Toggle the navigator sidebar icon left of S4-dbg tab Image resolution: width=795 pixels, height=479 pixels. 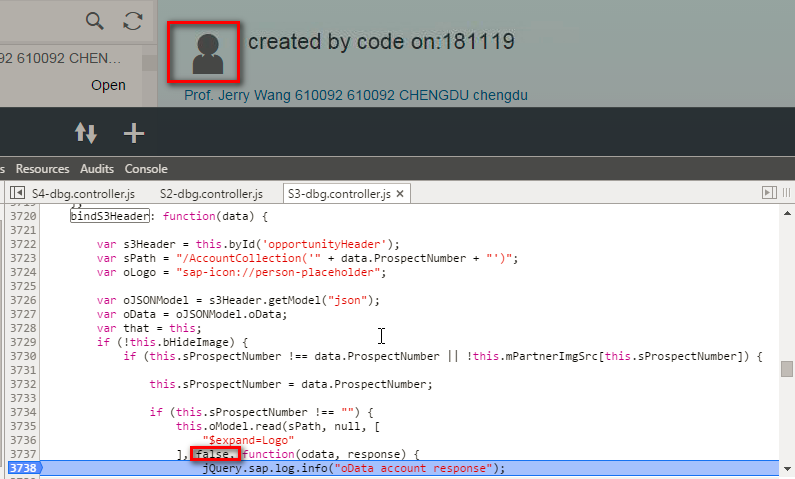17,193
